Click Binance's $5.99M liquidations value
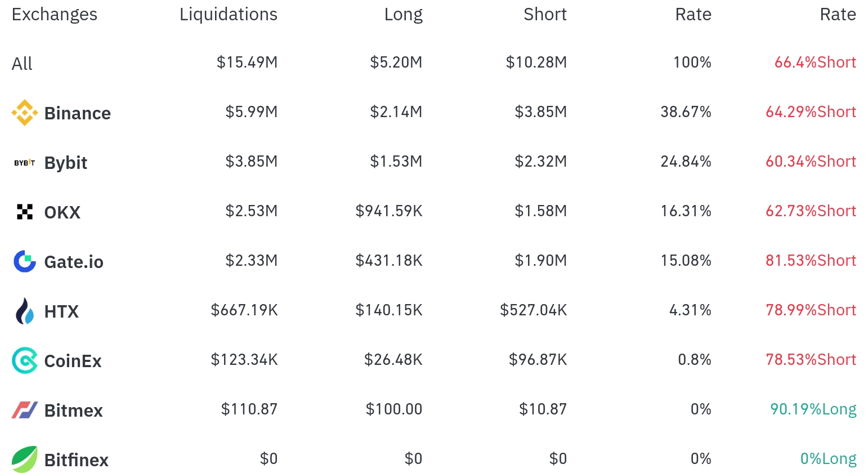 click(252, 112)
